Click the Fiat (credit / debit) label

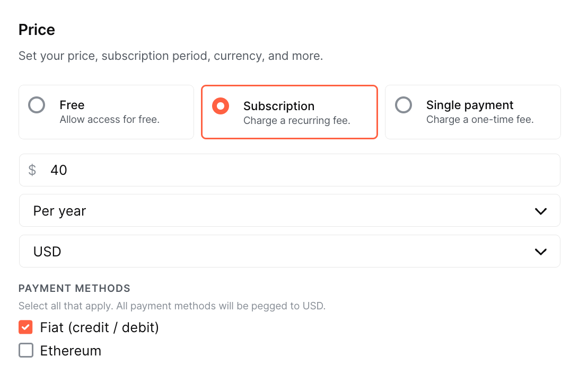[100, 327]
